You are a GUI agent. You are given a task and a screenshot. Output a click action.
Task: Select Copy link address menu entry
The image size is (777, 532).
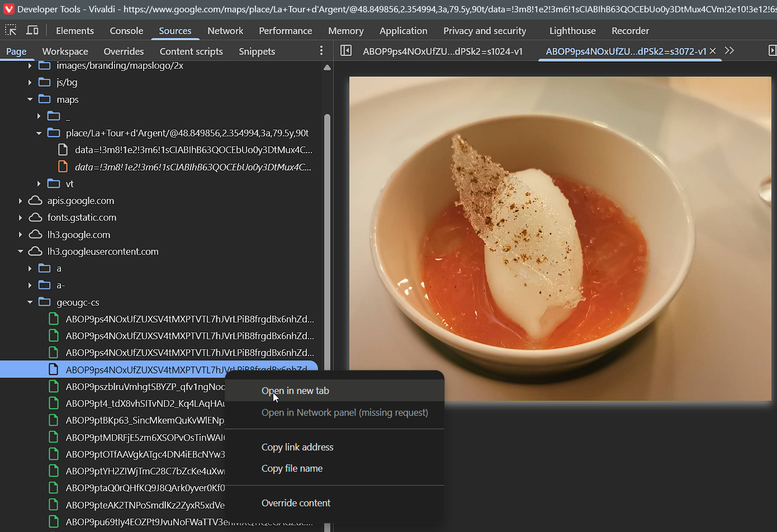(297, 447)
